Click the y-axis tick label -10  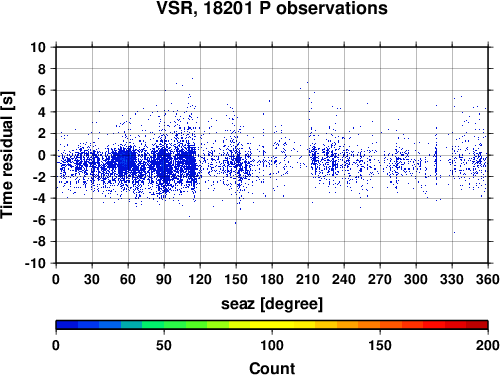click(35, 263)
